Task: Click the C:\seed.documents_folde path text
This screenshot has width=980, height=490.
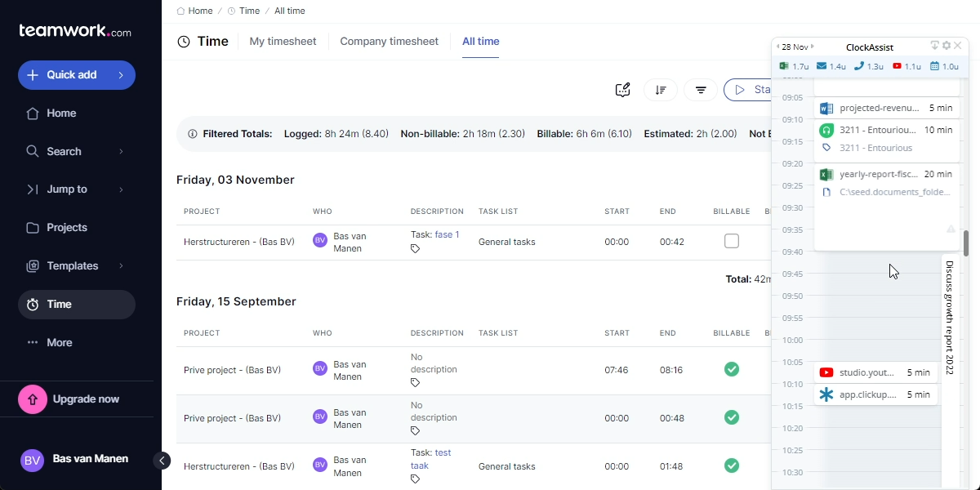Action: (x=895, y=193)
